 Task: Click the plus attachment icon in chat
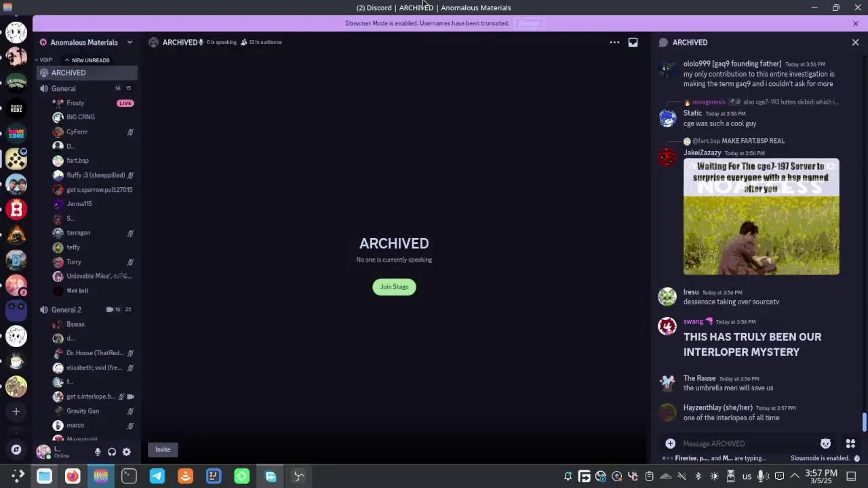(x=670, y=443)
